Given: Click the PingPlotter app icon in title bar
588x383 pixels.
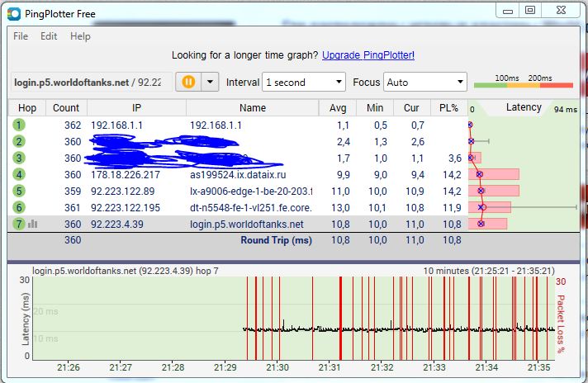Looking at the screenshot, I should (x=14, y=11).
